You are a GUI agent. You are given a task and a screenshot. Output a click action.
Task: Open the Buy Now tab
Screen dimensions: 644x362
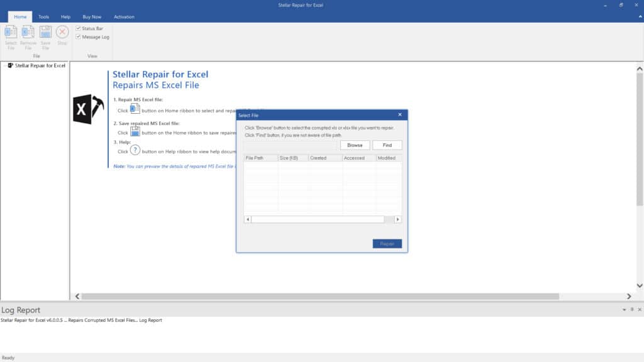(92, 17)
